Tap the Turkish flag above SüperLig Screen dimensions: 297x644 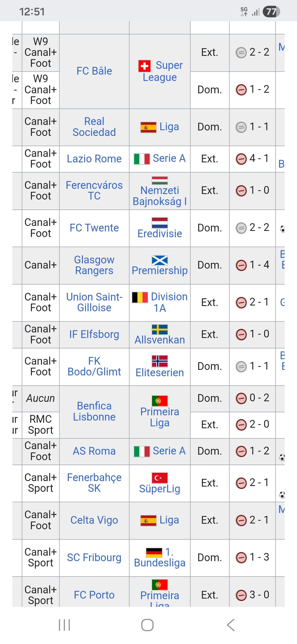159,478
